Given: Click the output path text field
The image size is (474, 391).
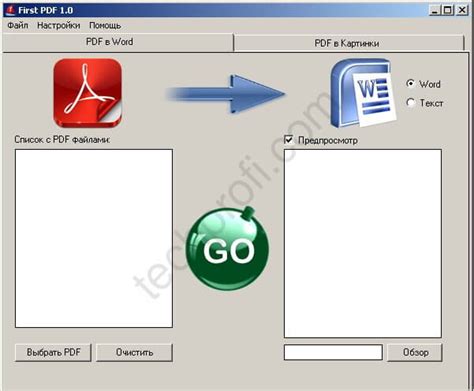Looking at the screenshot, I should click(333, 352).
